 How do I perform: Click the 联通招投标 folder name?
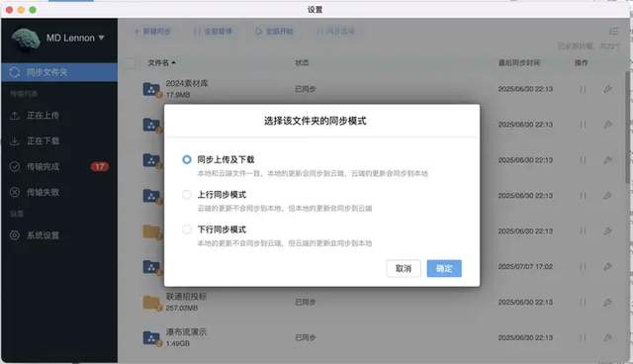coord(186,297)
